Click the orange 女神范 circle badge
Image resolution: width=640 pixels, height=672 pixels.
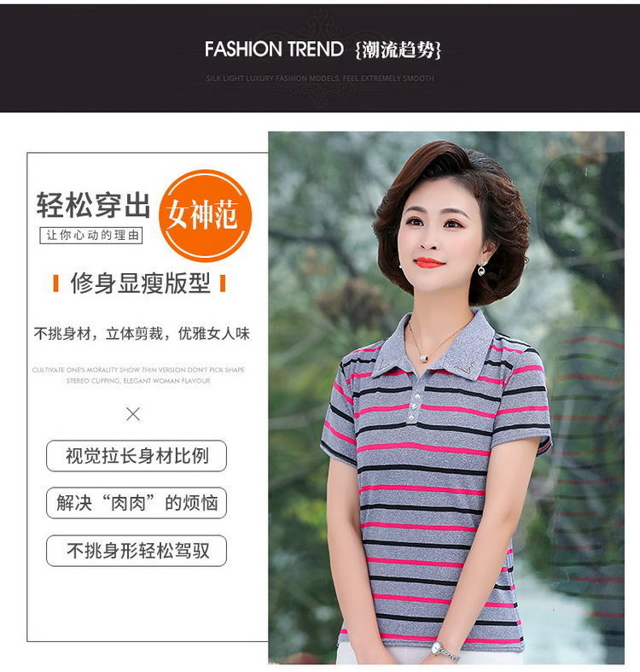205,215
